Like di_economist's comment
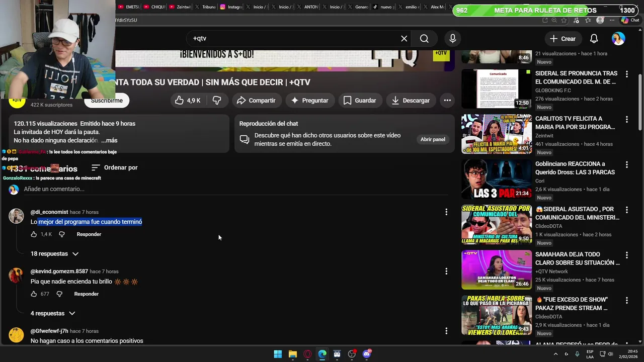 34,234
